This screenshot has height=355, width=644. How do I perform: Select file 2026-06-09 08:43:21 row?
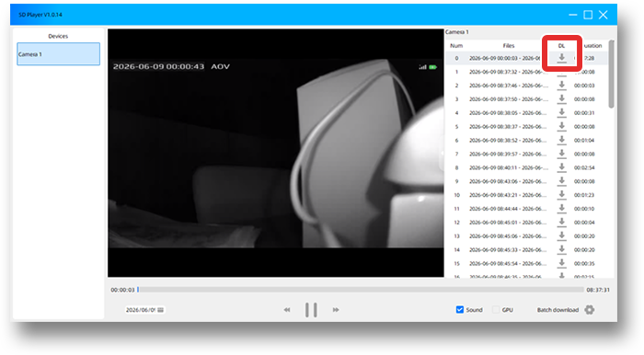pyautogui.click(x=526, y=195)
